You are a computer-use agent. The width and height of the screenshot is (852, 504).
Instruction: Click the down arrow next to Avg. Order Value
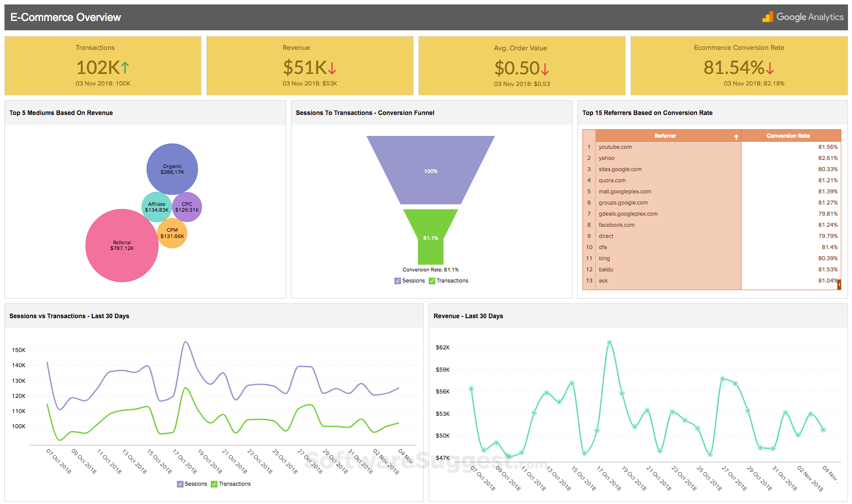[546, 69]
